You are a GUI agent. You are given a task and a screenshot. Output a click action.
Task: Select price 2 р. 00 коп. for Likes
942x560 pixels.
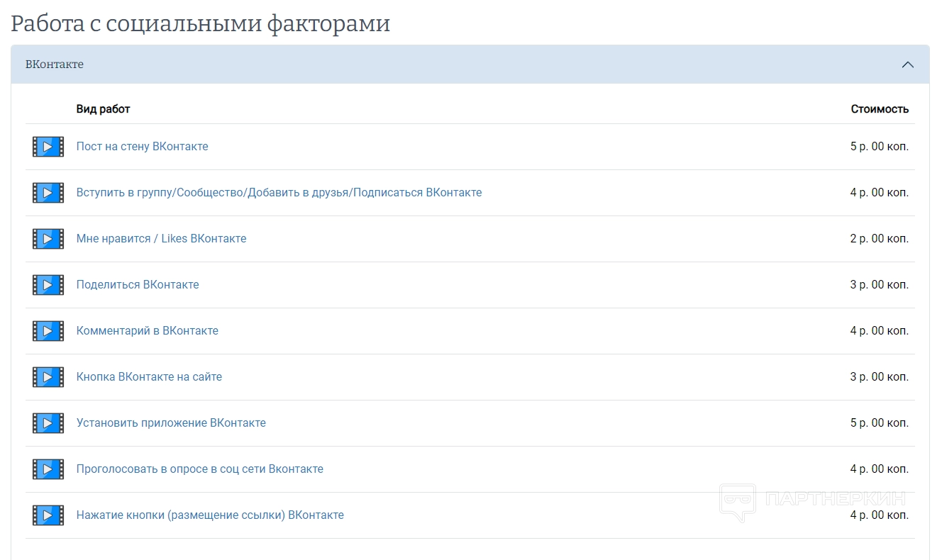point(880,239)
